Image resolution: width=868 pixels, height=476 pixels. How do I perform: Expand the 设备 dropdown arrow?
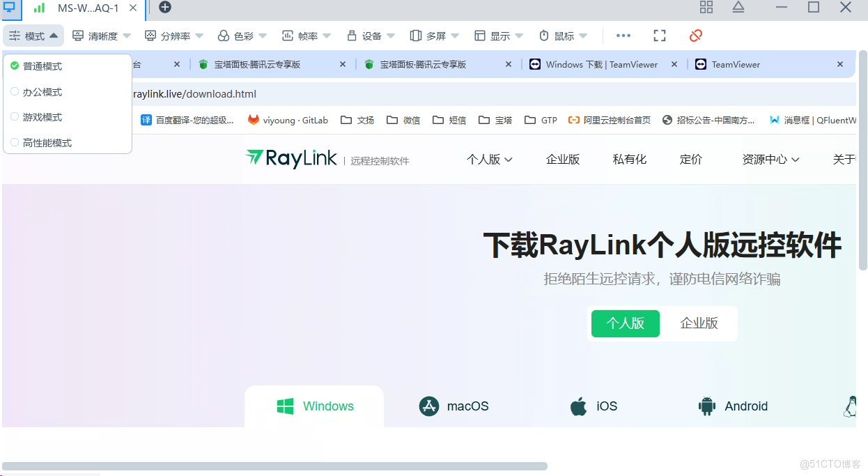pyautogui.click(x=391, y=36)
